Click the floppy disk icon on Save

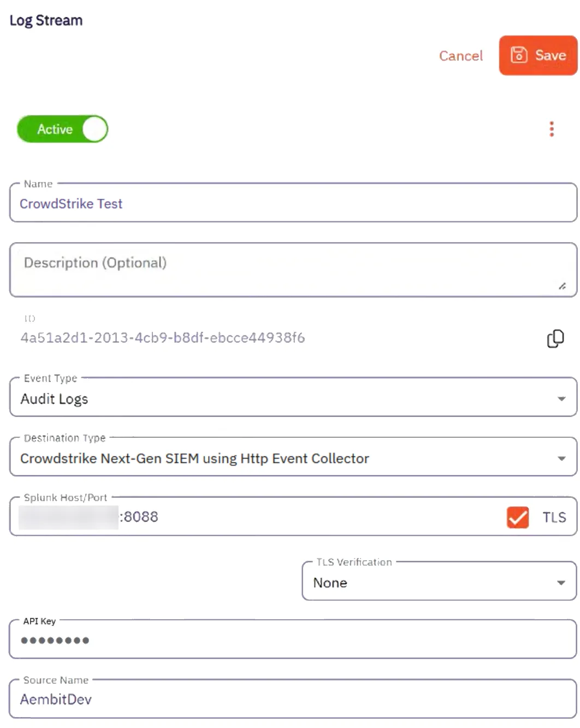(x=518, y=55)
